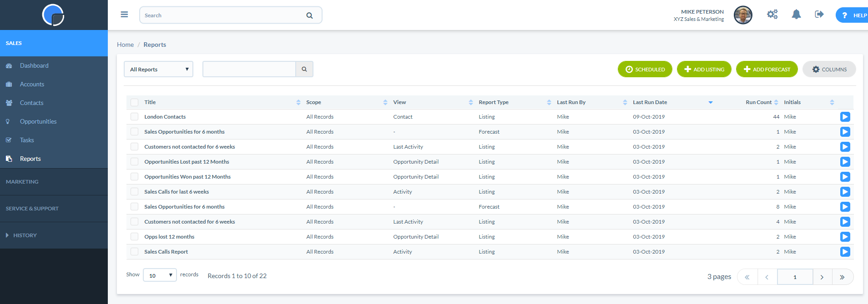Click the Reports document icon
Viewport: 868px width, 304px height.
coord(9,159)
